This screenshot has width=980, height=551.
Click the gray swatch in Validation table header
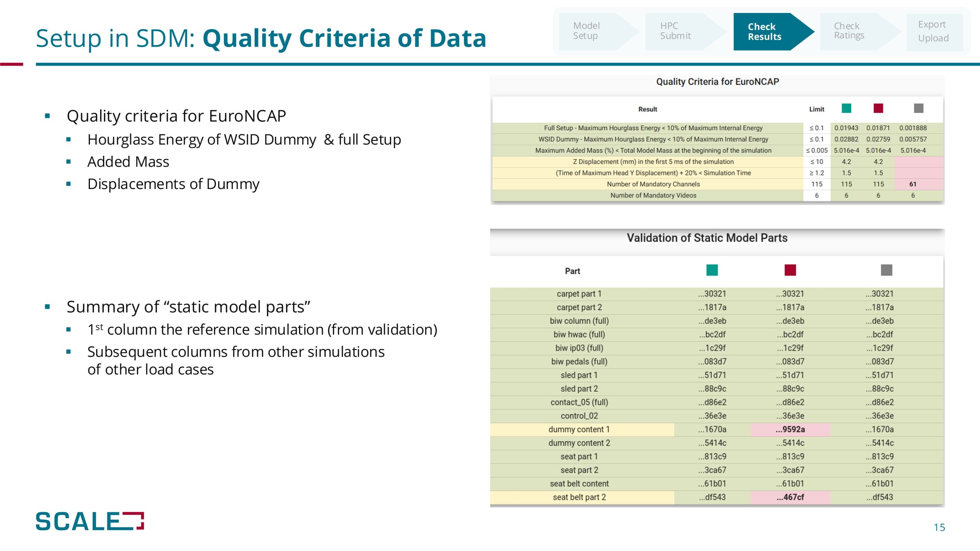(x=886, y=270)
